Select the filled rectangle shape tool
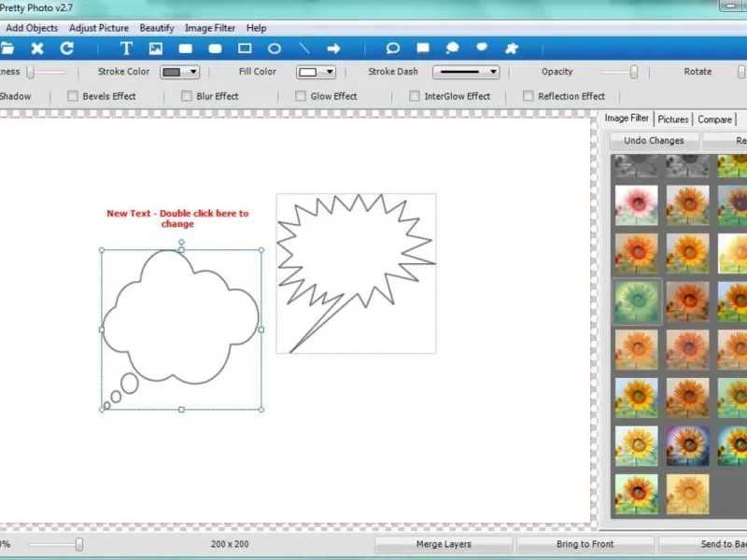Viewport: 747px width, 560px height. 185,49
